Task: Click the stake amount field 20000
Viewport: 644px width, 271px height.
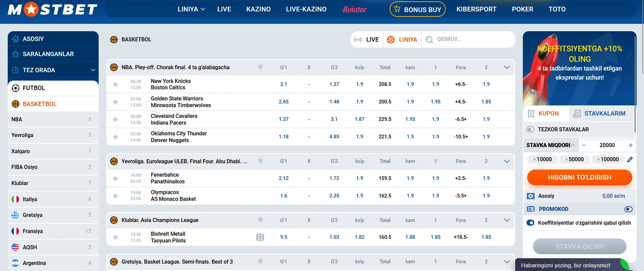Action: tap(607, 145)
